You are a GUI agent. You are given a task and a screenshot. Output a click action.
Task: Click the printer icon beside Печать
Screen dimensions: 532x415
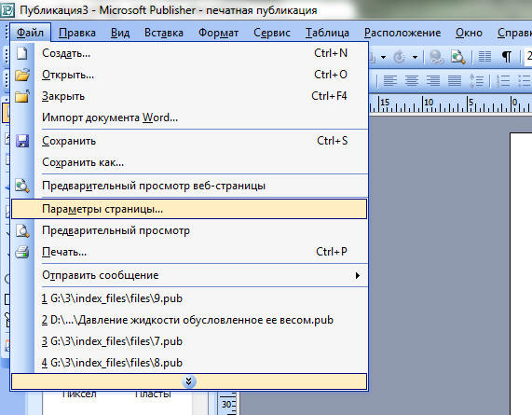[x=22, y=253]
